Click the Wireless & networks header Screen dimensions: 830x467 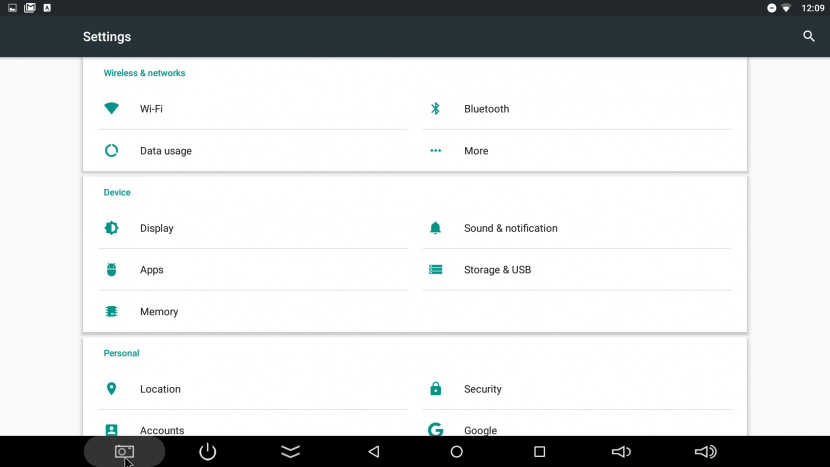(145, 73)
